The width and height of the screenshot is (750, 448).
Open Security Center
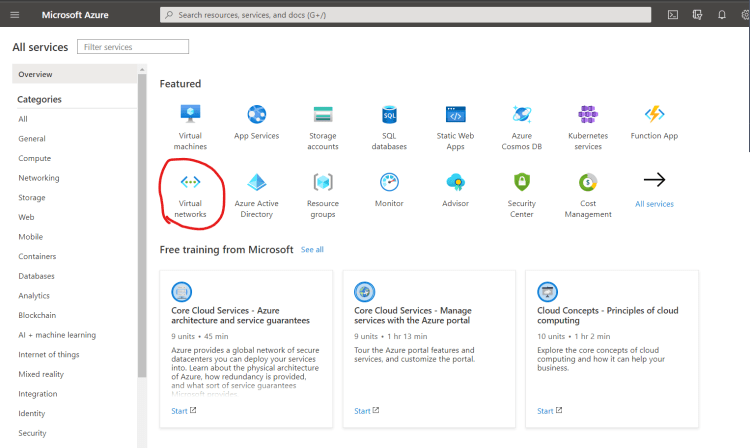[521, 195]
